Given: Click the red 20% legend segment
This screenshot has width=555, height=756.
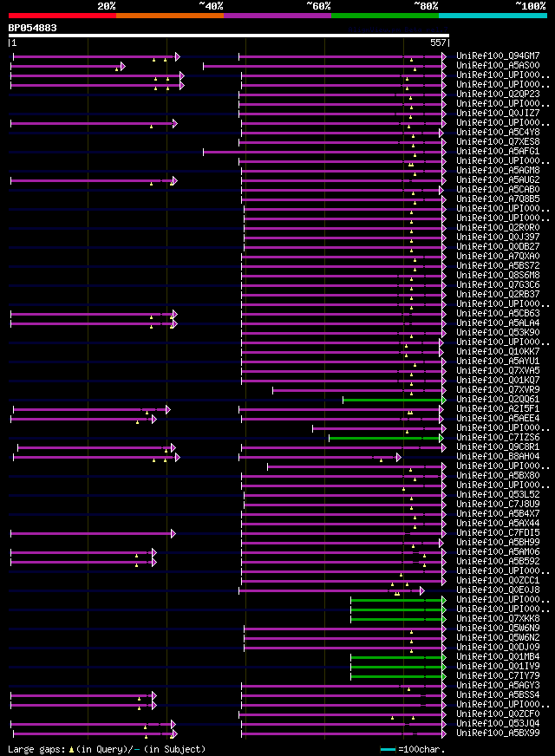Looking at the screenshot, I should (x=62, y=16).
